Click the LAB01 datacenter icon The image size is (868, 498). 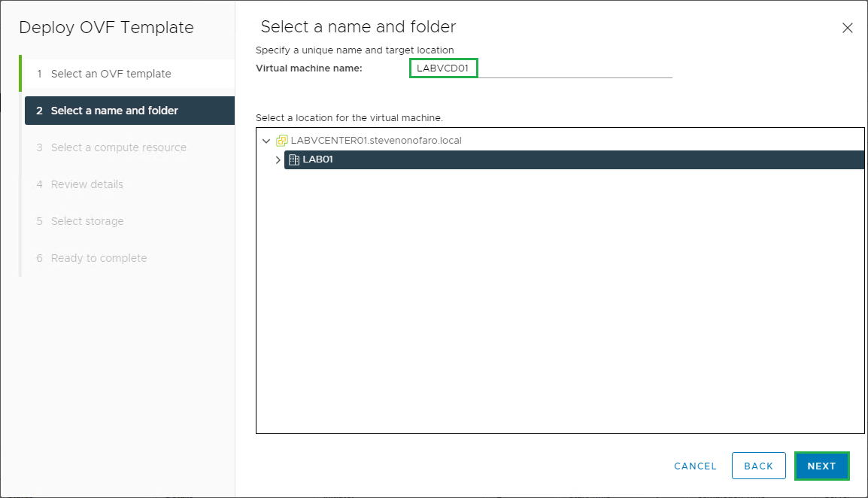294,159
